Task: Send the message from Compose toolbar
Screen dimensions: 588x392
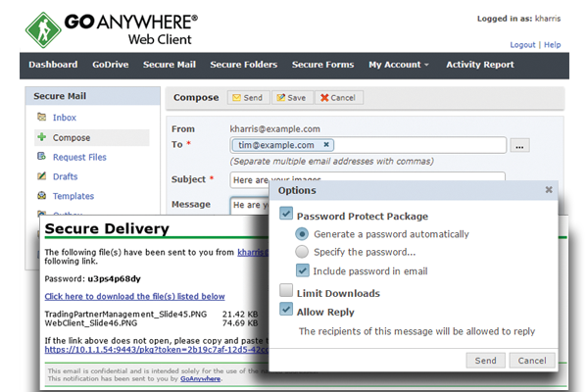Action: [248, 98]
